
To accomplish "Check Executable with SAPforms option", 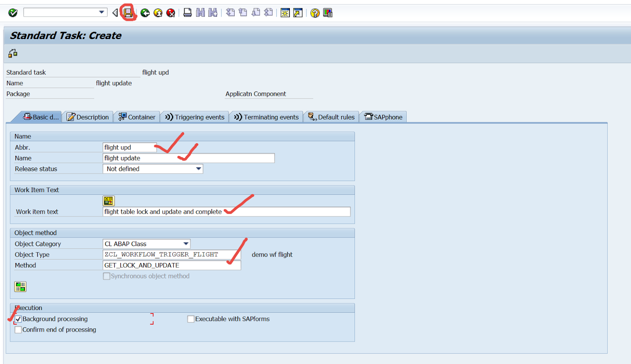I will click(x=191, y=319).
